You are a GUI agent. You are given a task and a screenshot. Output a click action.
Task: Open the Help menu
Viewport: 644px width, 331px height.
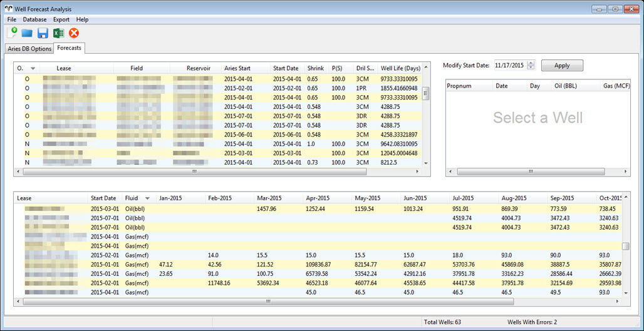(x=82, y=19)
